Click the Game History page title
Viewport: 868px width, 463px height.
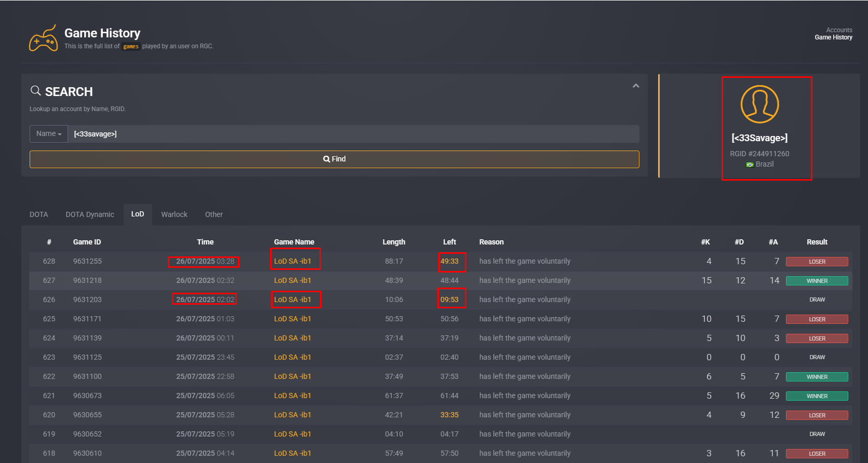(102, 33)
